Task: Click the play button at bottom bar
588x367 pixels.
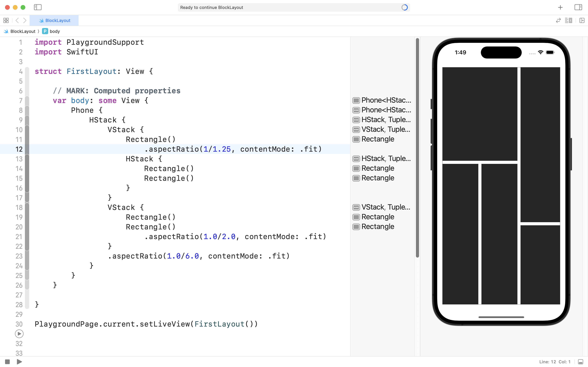Action: 19,362
